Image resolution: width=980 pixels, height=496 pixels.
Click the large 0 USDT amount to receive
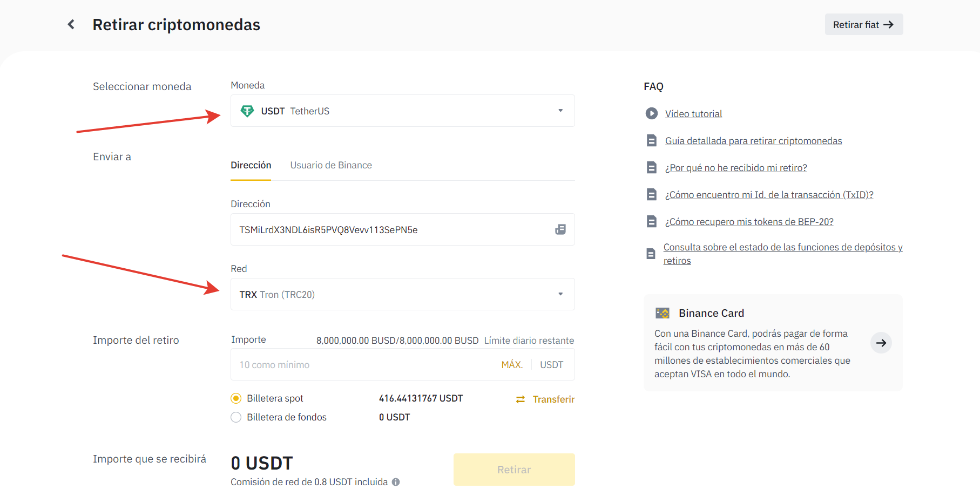(261, 463)
